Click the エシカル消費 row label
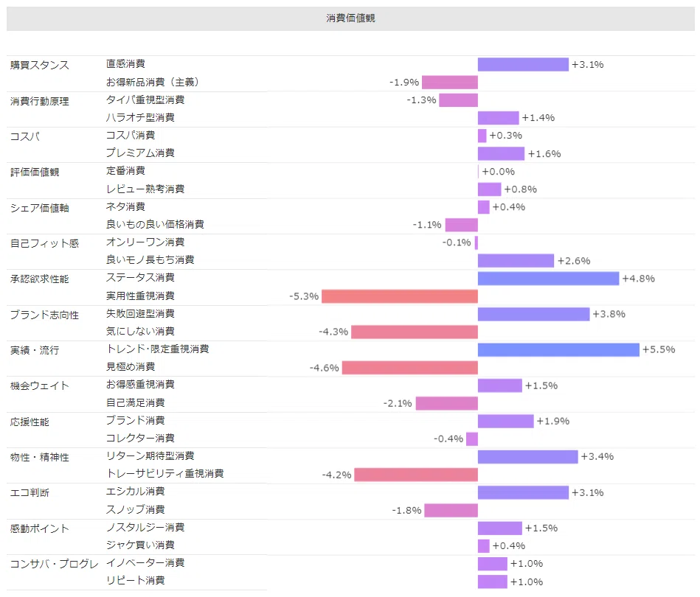 pos(135,492)
